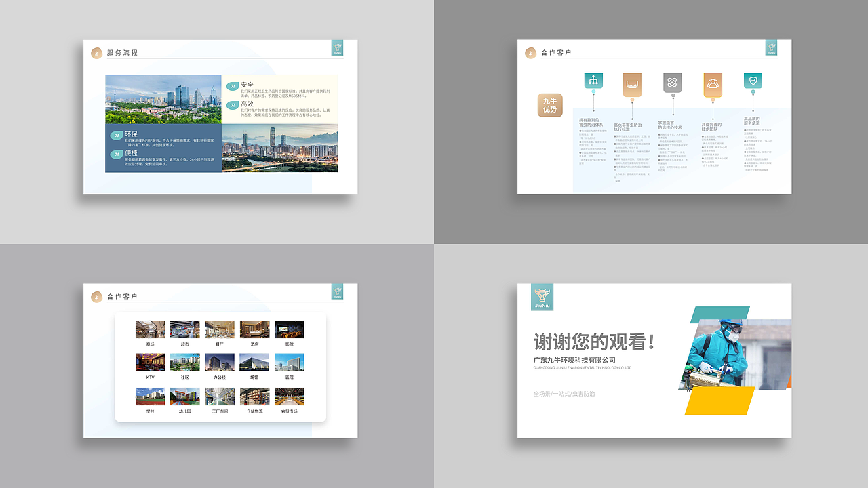Image resolution: width=868 pixels, height=488 pixels.
Task: Click the yellow parallelogram on thank-you slide
Action: pos(719,401)
